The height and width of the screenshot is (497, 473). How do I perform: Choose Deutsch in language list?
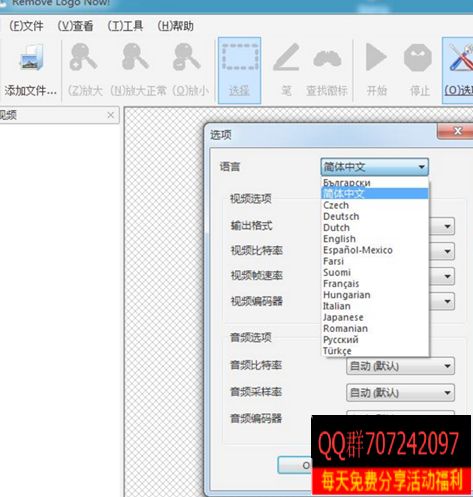click(x=375, y=216)
